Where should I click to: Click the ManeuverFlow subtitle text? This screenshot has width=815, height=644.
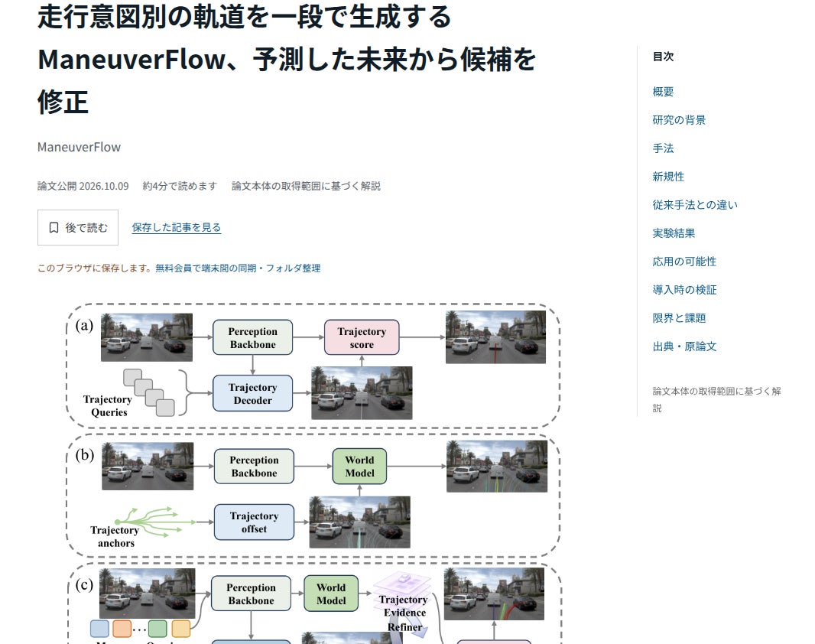(x=79, y=147)
